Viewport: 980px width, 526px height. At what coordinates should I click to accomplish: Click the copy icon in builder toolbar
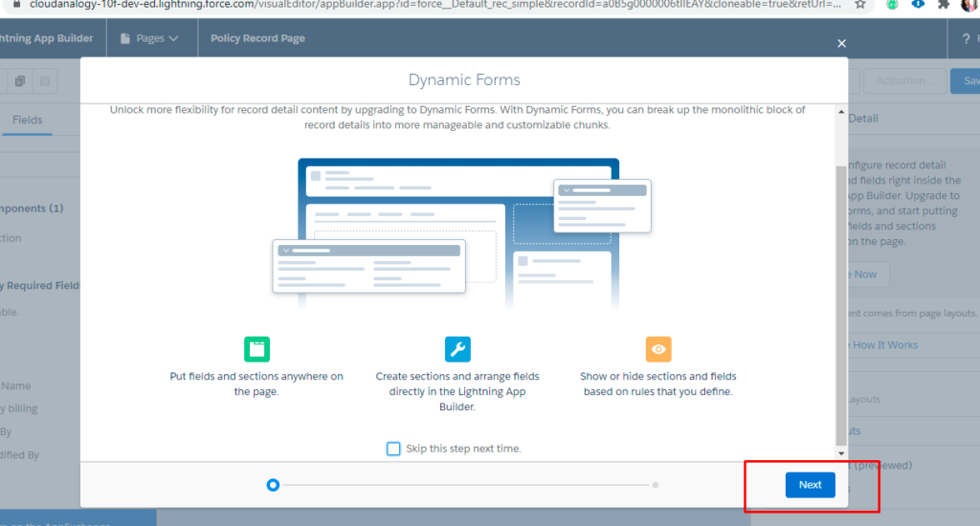click(x=20, y=81)
